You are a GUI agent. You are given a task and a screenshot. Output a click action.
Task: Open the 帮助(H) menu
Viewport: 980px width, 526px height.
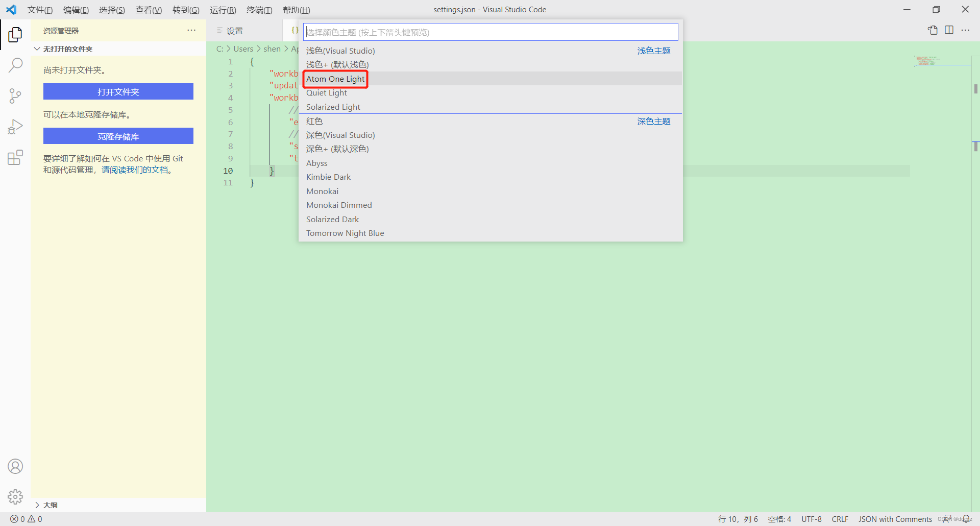tap(296, 10)
